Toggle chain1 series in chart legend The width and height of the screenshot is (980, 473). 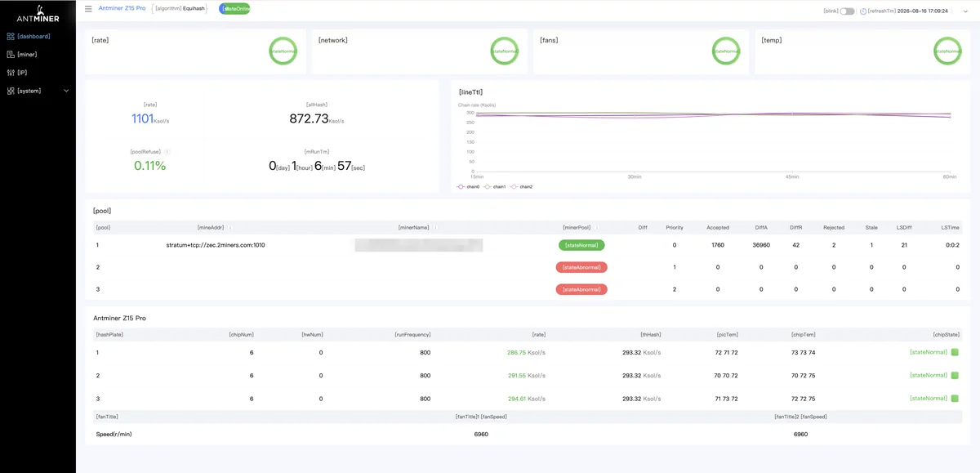(495, 187)
